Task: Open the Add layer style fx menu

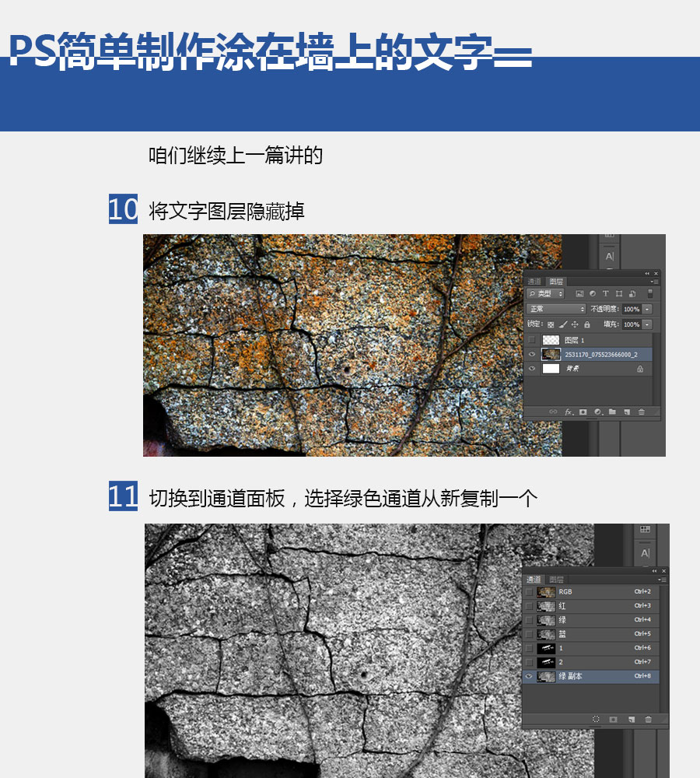Action: point(568,412)
